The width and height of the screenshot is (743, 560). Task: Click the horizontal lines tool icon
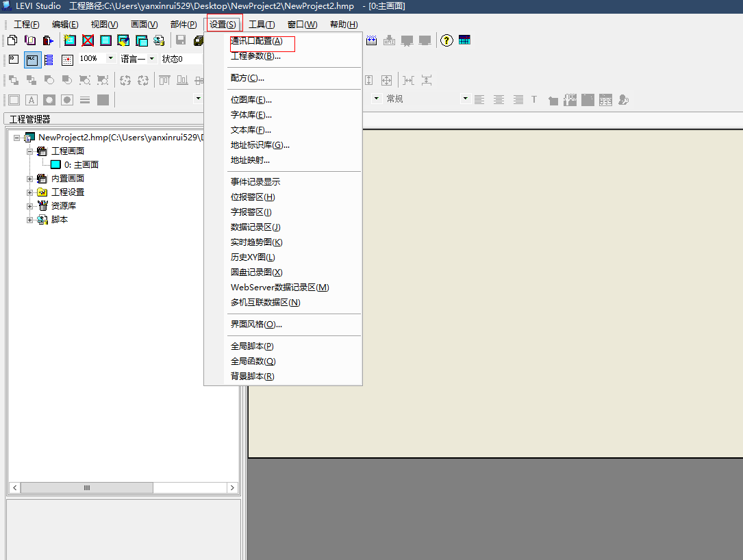point(85,100)
